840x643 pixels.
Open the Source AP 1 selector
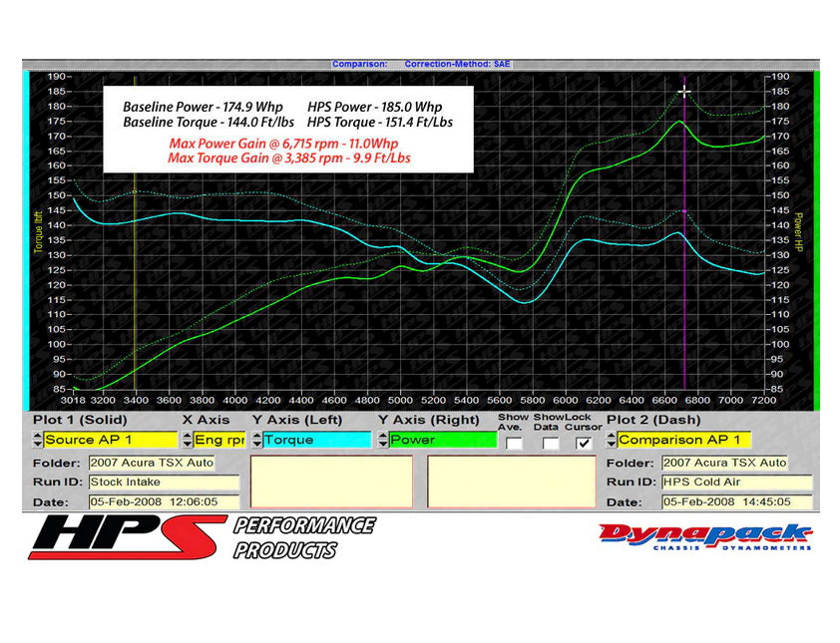point(110,439)
